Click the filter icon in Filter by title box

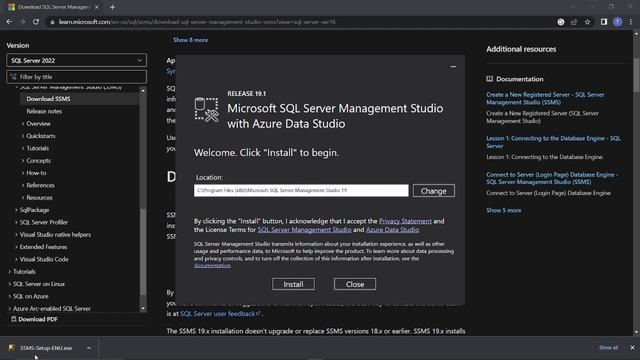pyautogui.click(x=13, y=77)
